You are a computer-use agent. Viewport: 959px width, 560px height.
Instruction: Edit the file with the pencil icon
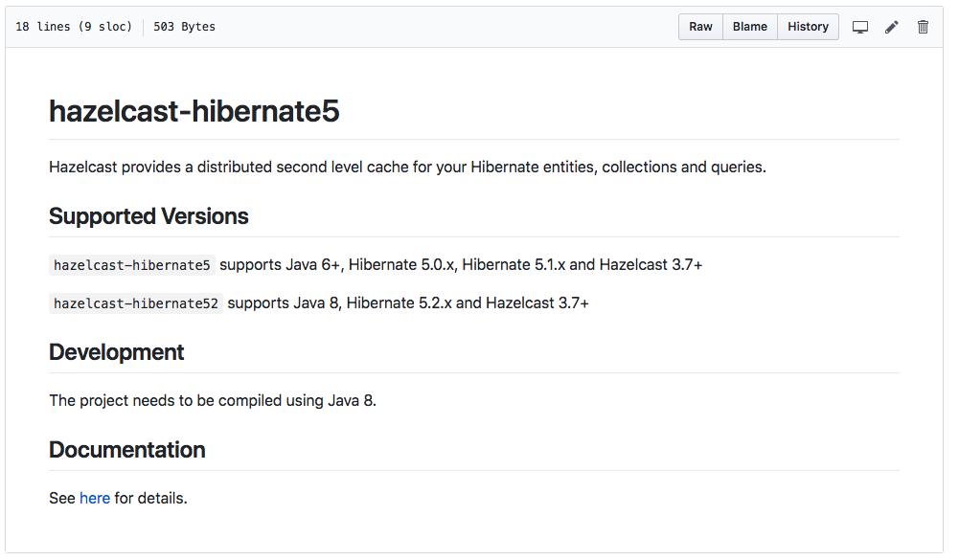pyautogui.click(x=891, y=27)
